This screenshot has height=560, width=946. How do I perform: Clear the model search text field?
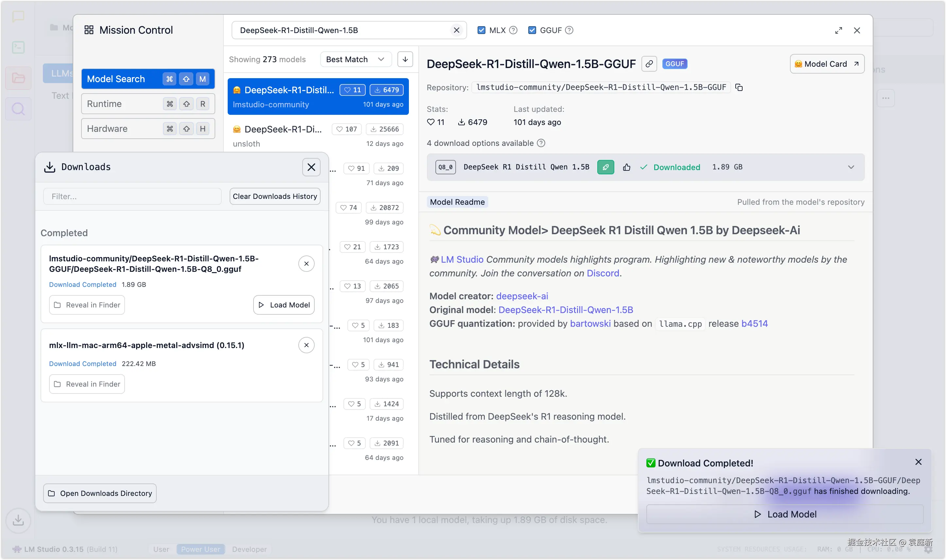(457, 30)
